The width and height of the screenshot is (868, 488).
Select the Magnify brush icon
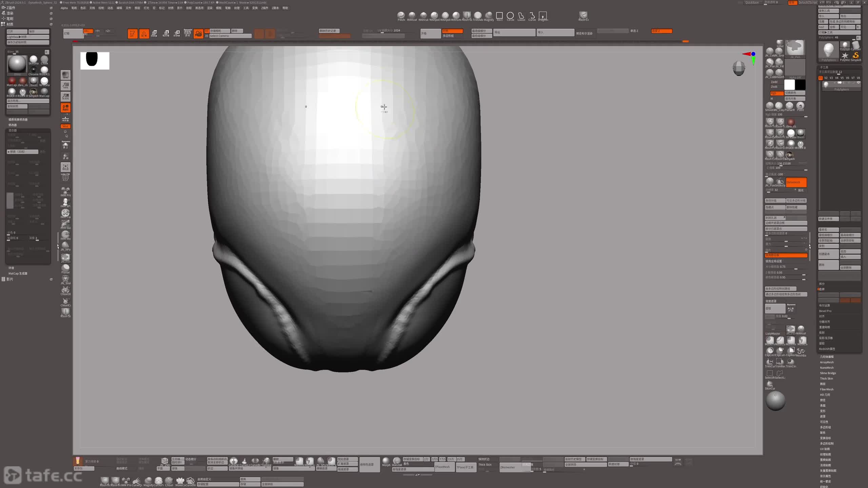(489, 16)
